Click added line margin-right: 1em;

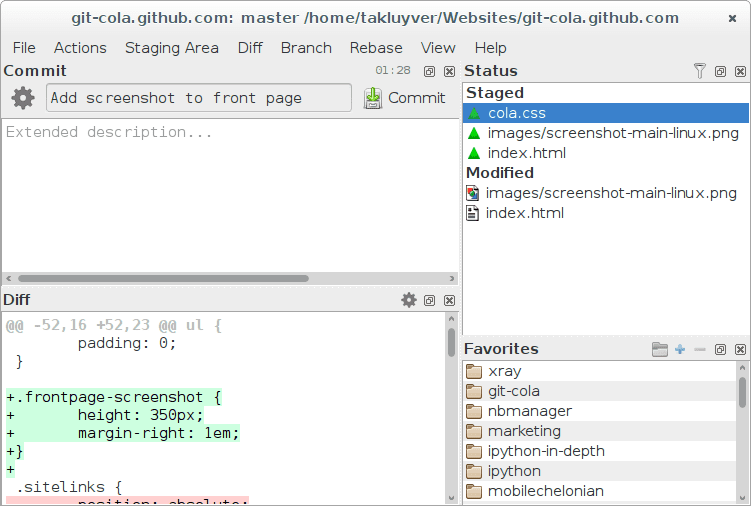click(123, 433)
